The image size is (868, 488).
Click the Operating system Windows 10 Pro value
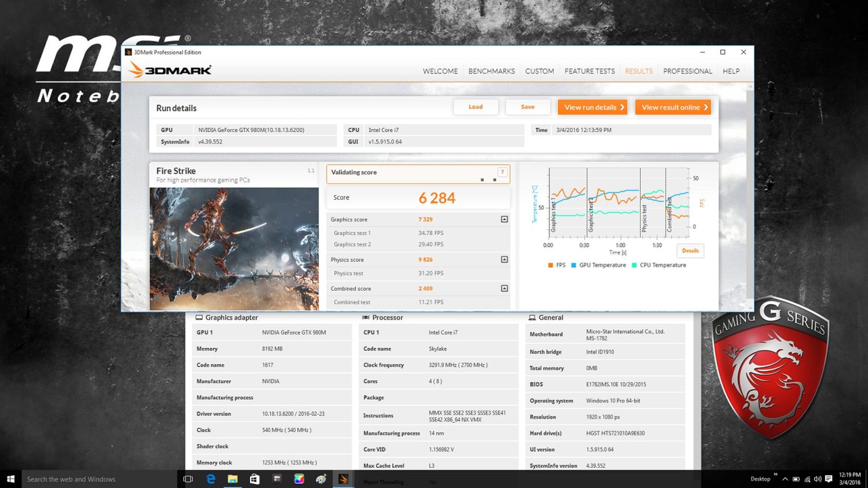613,401
